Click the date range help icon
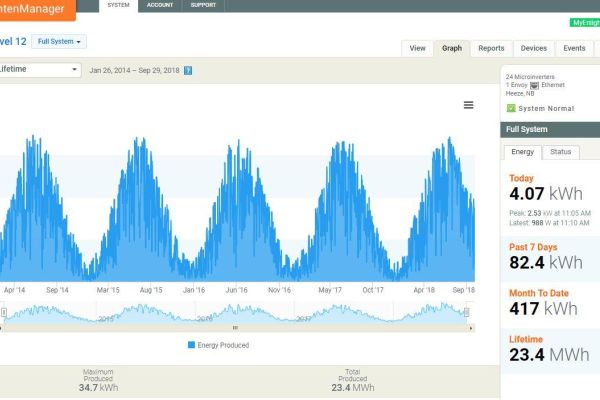Screen dimensions: 600x400 pos(188,71)
